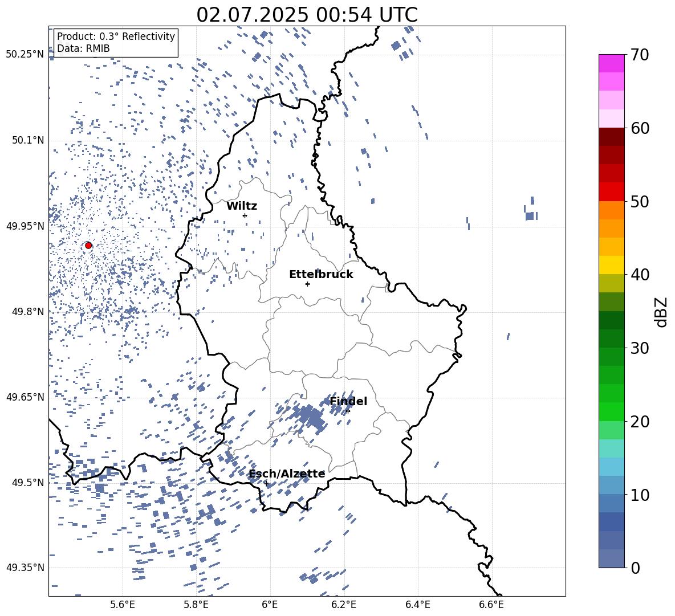Click the 6°E longitude label

click(x=270, y=605)
